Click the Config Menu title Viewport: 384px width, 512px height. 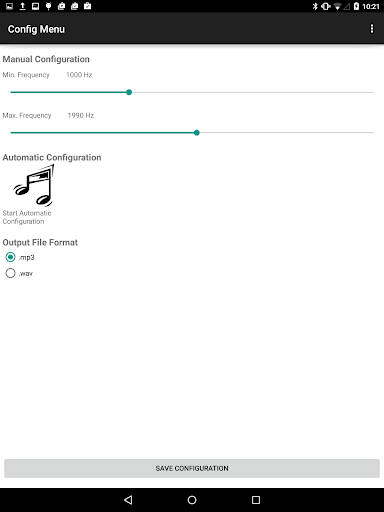point(36,29)
